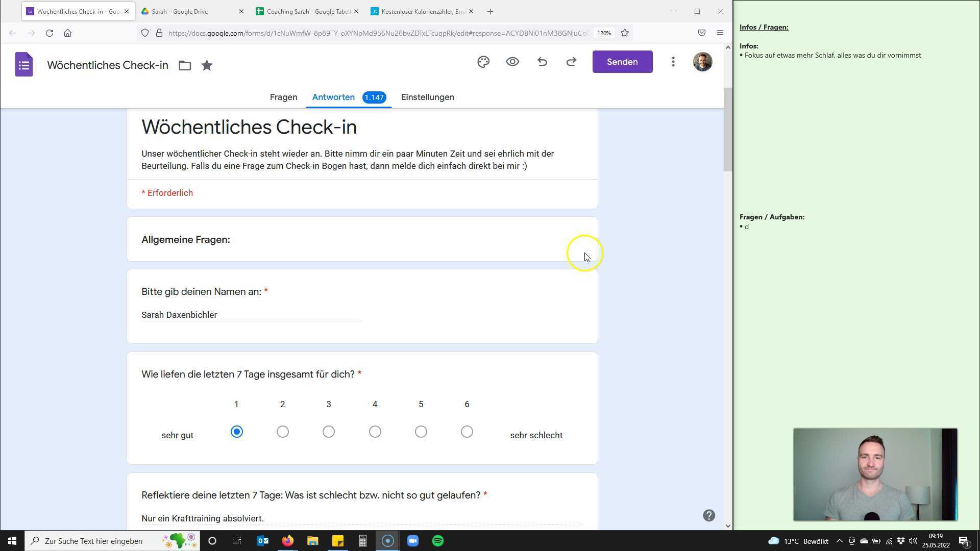Open Firefox hamburger application menu
This screenshot has width=980, height=551.
tap(720, 33)
